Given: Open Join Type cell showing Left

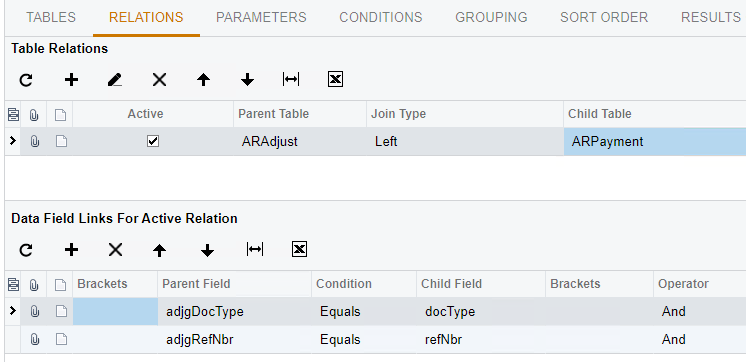Looking at the screenshot, I should (465, 141).
